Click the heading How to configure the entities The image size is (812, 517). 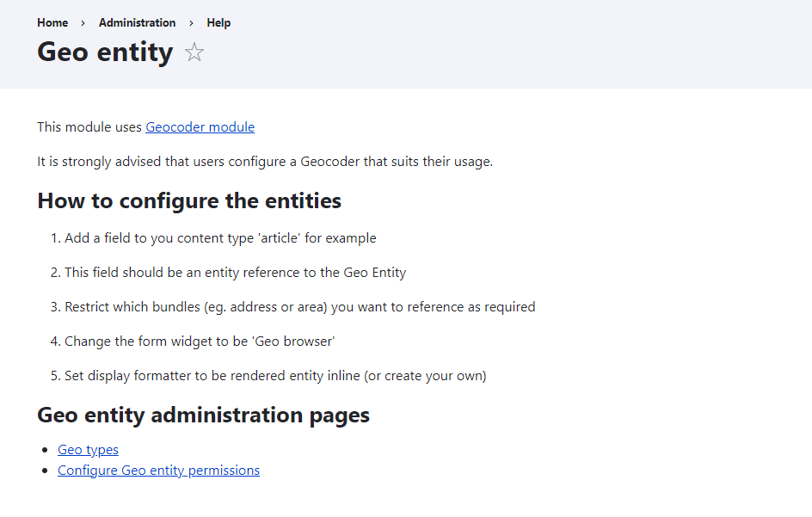[x=188, y=200]
